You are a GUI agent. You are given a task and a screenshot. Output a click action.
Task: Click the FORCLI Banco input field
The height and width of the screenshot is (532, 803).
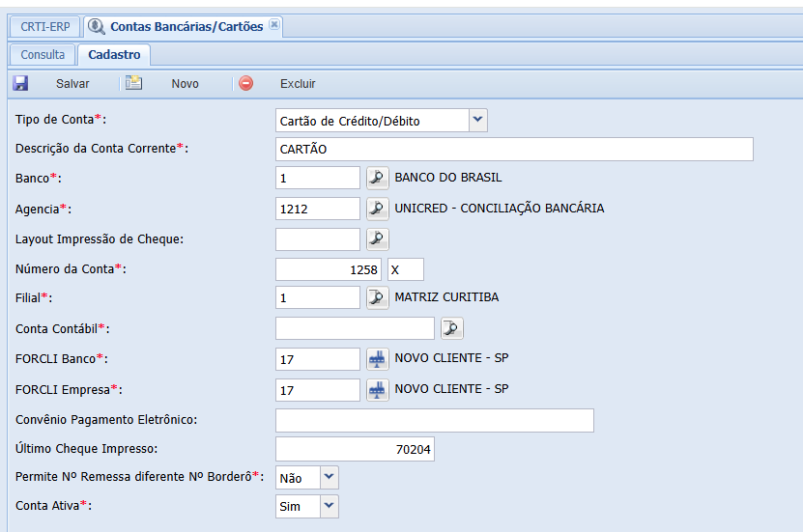[318, 359]
